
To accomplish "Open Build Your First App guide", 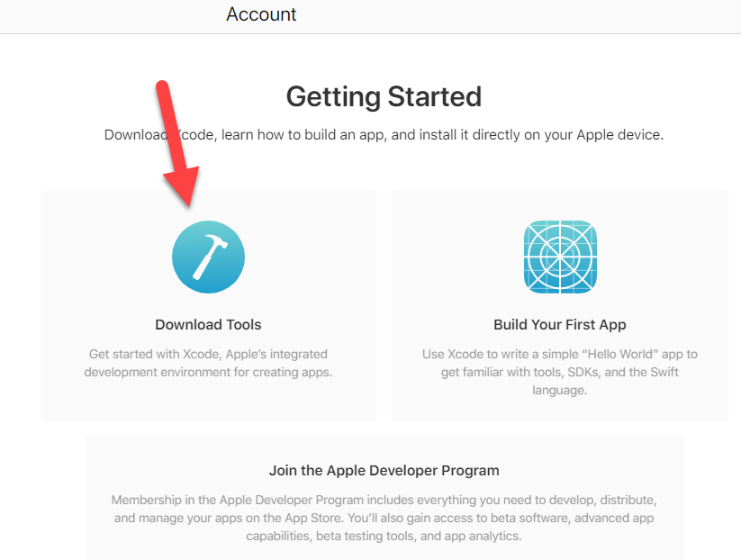I will coord(560,324).
